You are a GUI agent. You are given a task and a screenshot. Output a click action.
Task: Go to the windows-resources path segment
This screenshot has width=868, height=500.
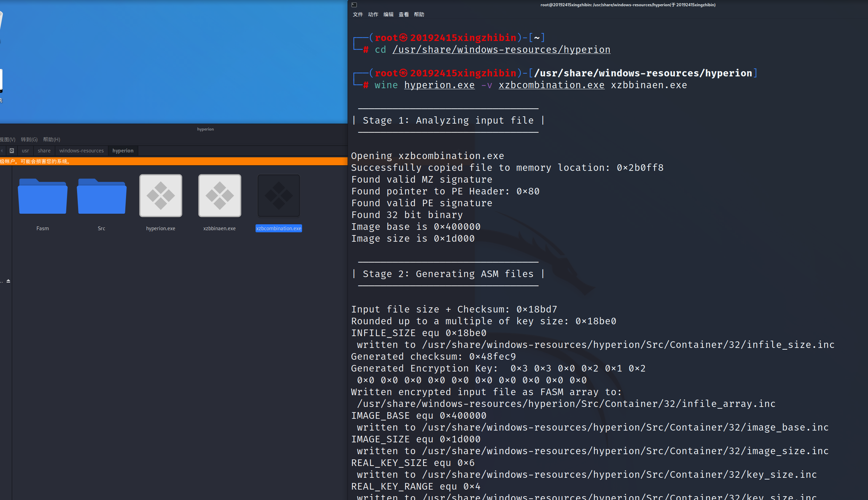81,151
